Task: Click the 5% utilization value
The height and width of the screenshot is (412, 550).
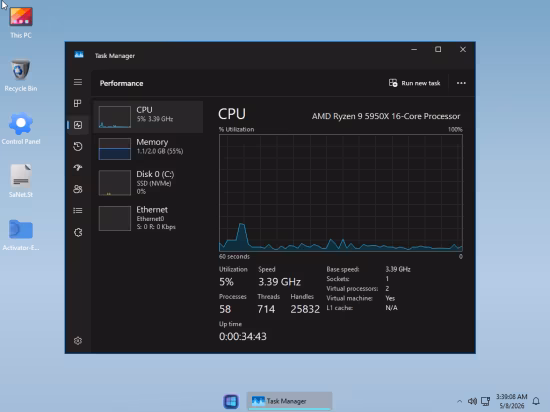Action: pos(226,282)
